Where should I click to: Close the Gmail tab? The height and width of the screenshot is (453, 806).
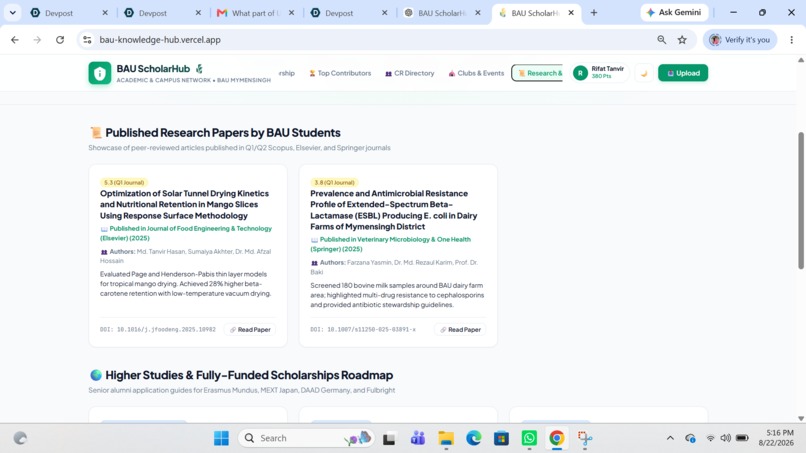click(291, 13)
